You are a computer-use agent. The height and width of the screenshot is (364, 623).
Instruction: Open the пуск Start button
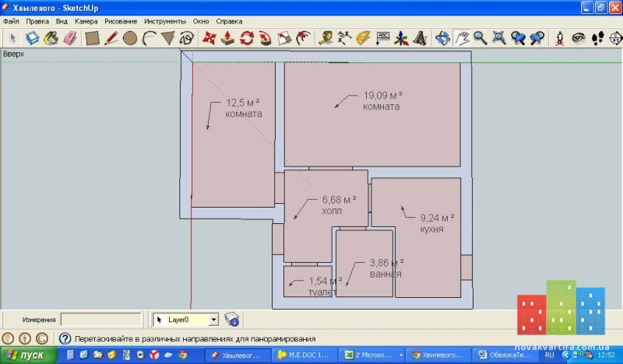[29, 355]
